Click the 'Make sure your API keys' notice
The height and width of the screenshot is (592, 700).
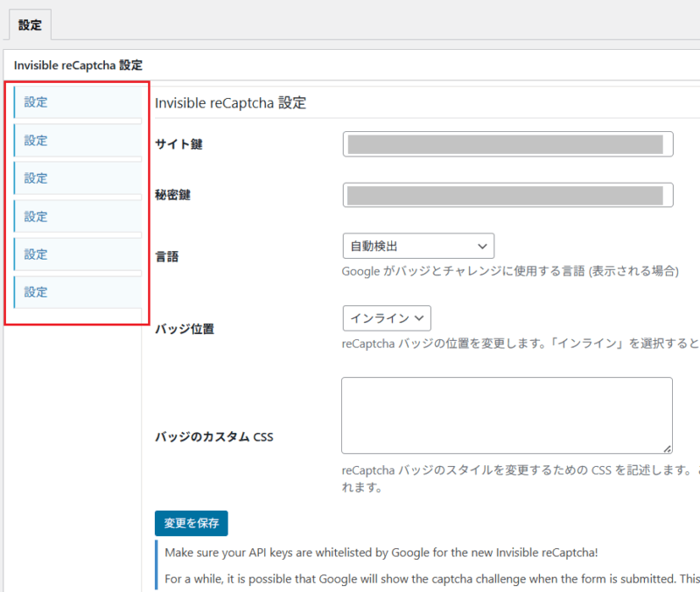pyautogui.click(x=381, y=553)
